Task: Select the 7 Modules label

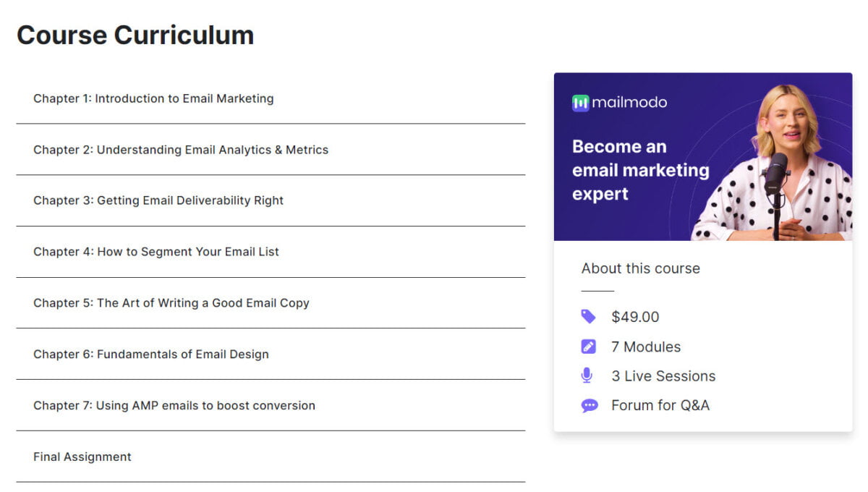Action: (646, 346)
